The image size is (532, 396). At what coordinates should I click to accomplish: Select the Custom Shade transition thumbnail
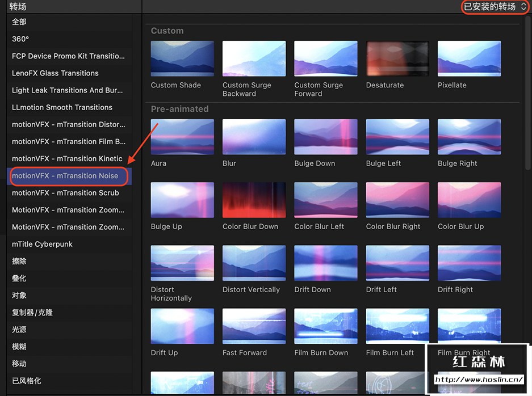pos(182,58)
